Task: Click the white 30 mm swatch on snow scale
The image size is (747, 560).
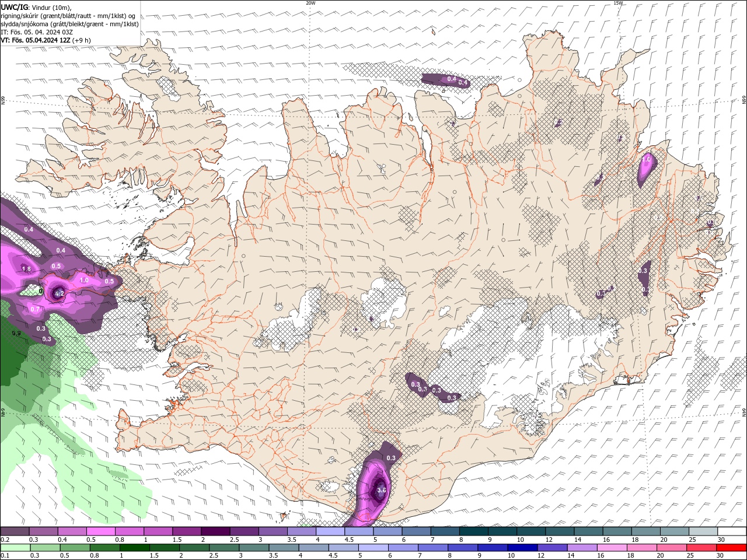Action: [x=731, y=531]
